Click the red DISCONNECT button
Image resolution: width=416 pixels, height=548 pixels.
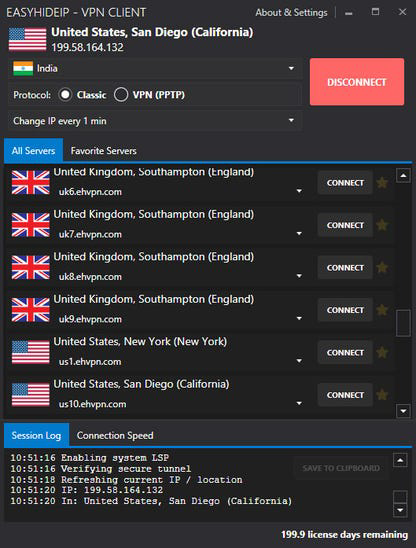click(x=357, y=82)
